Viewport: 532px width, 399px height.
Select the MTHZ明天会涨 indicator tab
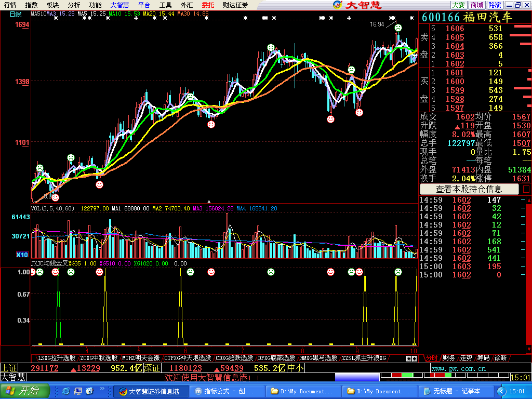(x=141, y=357)
